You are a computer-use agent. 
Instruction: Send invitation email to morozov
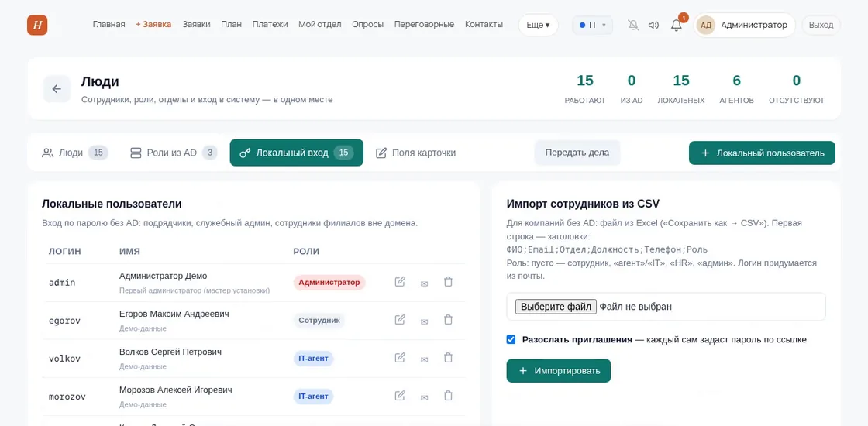pyautogui.click(x=424, y=397)
